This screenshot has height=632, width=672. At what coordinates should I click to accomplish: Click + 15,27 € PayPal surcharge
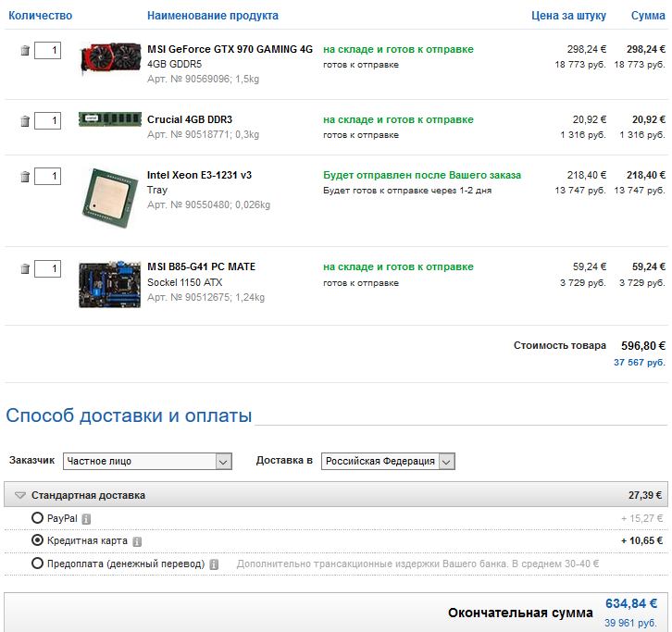641,518
